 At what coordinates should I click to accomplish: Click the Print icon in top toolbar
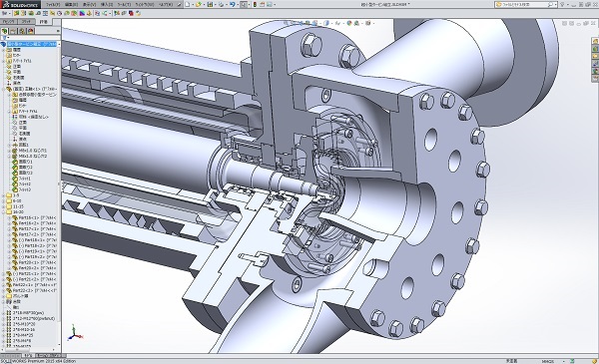click(222, 4)
